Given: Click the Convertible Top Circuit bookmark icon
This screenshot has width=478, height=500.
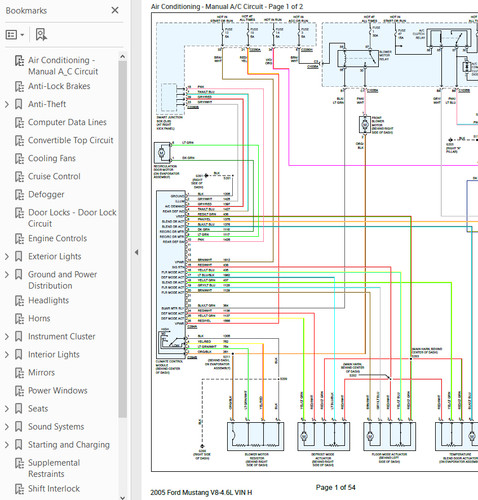Looking at the screenshot, I should pyautogui.click(x=19, y=141).
